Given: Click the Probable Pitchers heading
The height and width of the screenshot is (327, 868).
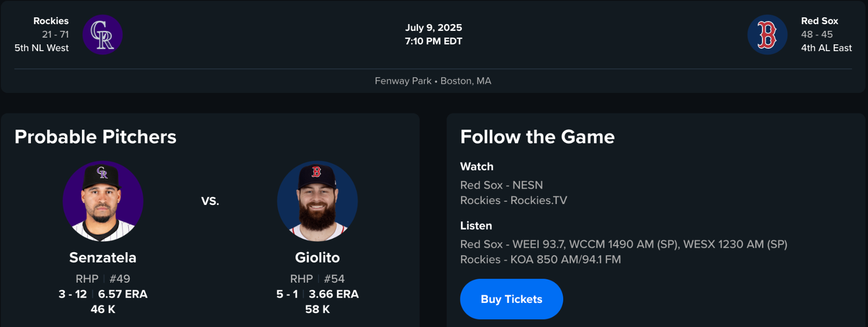Looking at the screenshot, I should tap(95, 137).
